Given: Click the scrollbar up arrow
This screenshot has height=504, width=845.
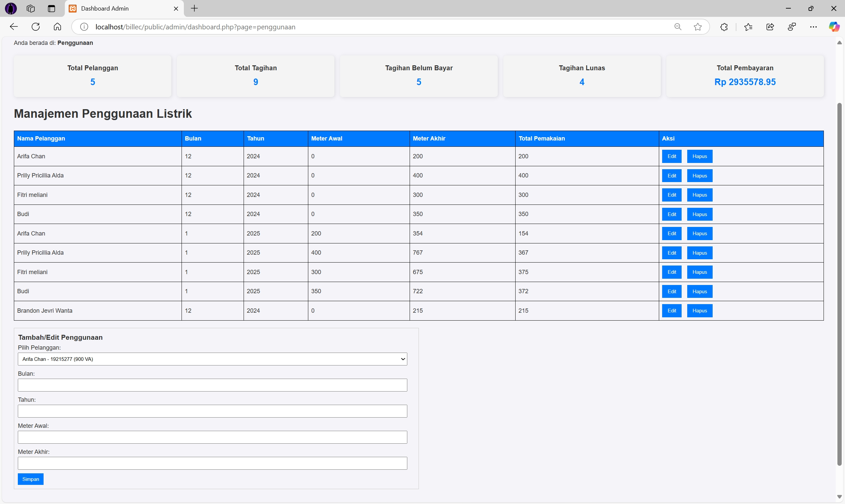Looking at the screenshot, I should coord(839,43).
